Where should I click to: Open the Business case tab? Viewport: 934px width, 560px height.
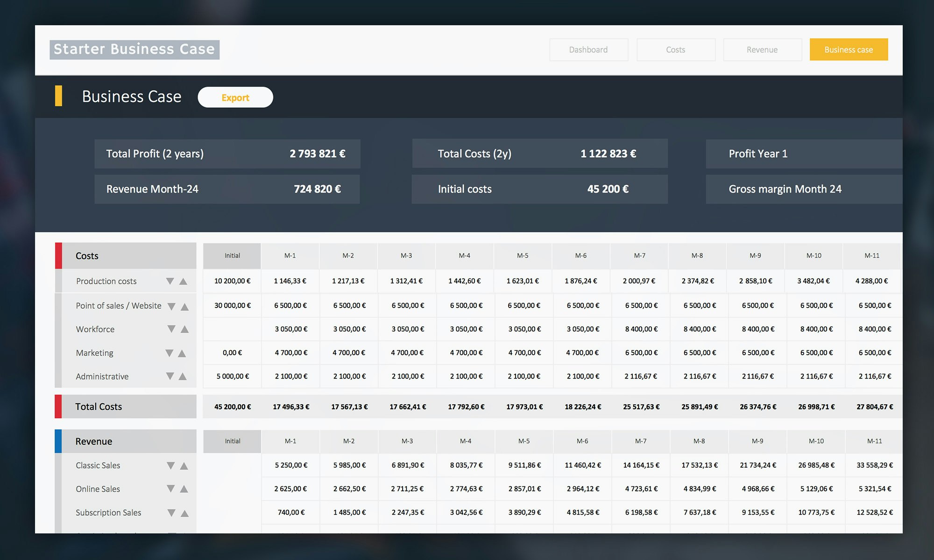coord(849,49)
